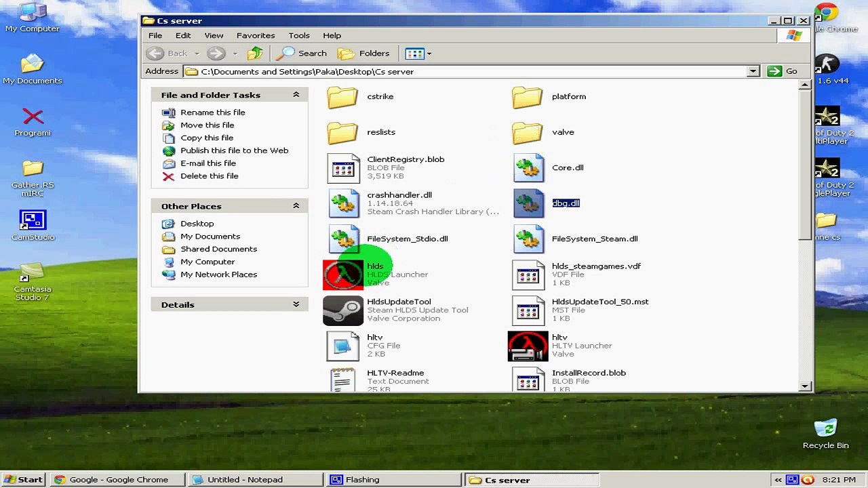Click Rename this file link
The width and height of the screenshot is (868, 488).
point(213,113)
